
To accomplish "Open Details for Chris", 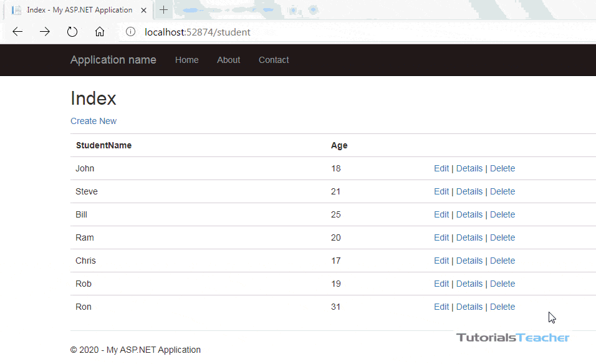I will point(469,261).
